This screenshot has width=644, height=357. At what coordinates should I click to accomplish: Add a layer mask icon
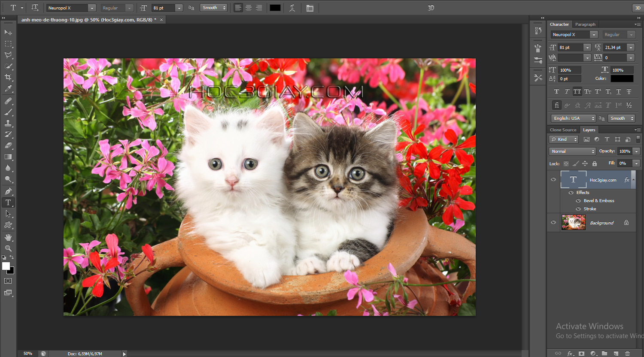(x=581, y=354)
